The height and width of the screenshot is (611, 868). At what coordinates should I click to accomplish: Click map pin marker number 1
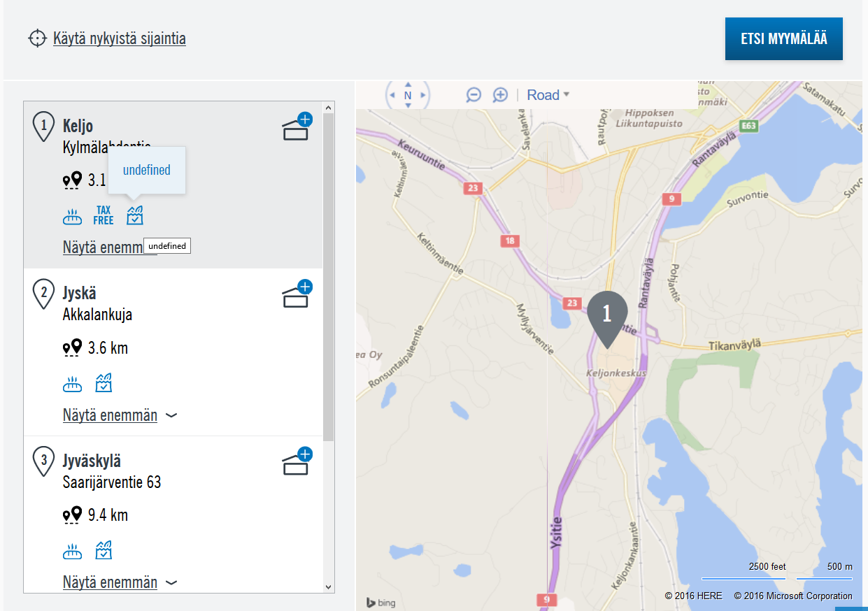point(607,316)
